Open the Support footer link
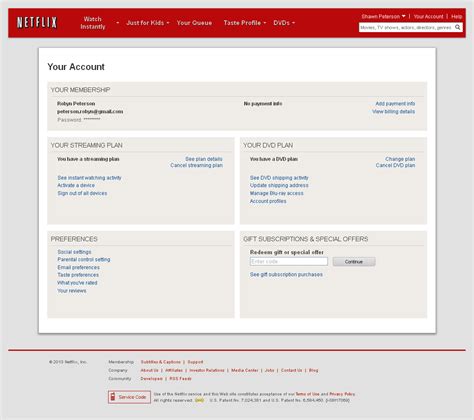Viewport: 474px width, 420px height. click(195, 362)
